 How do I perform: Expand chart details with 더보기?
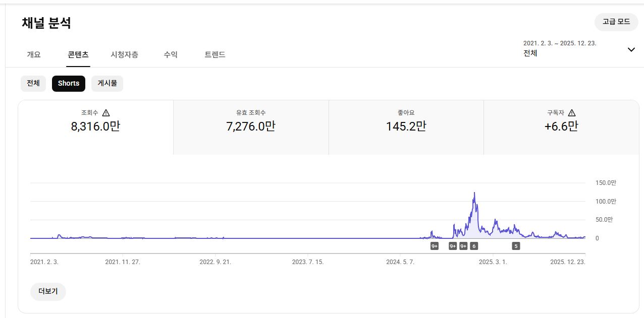pyautogui.click(x=48, y=291)
